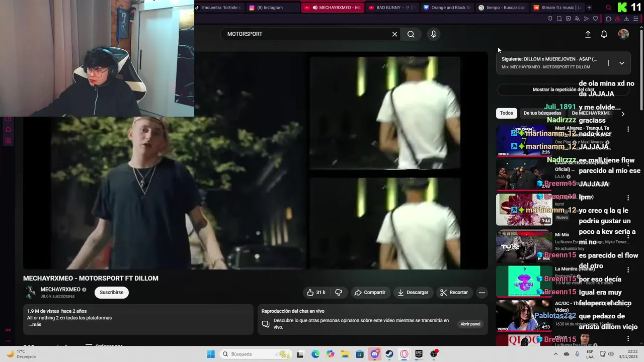Click Recortar to clip the video

[x=454, y=292]
